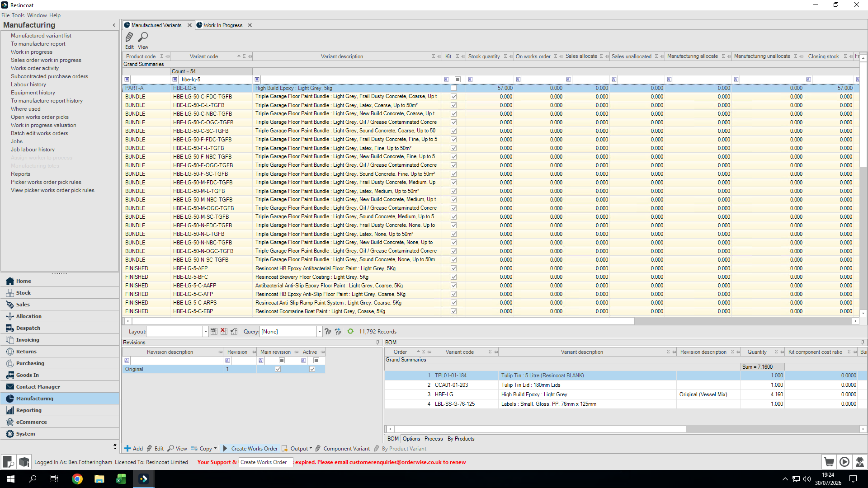Pin the BOM panel
Viewport: 868px width, 488px height.
(863, 343)
